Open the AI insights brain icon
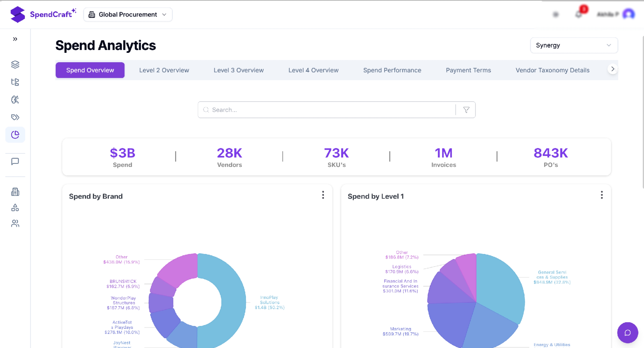The width and height of the screenshot is (644, 348). click(x=15, y=99)
